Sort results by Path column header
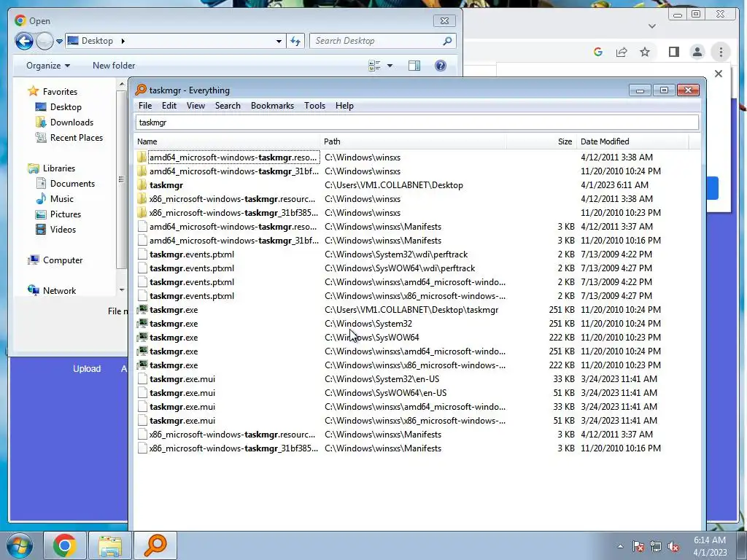 click(414, 141)
